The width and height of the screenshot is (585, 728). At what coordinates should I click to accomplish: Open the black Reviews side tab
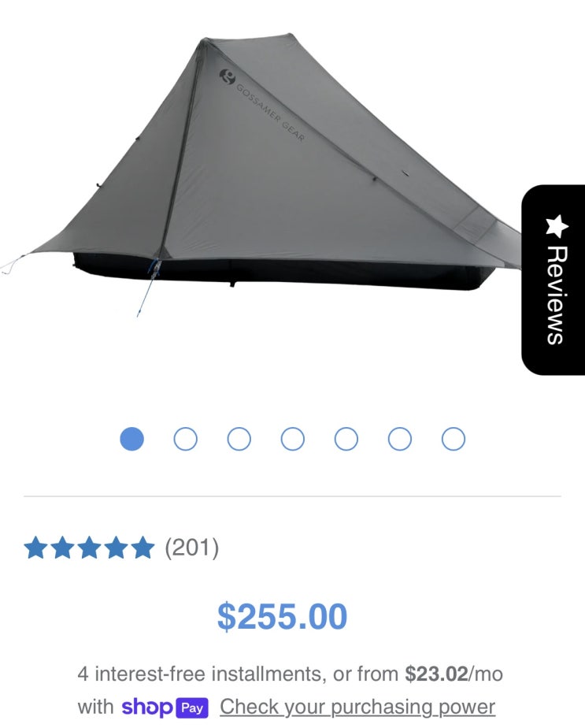[x=553, y=280]
